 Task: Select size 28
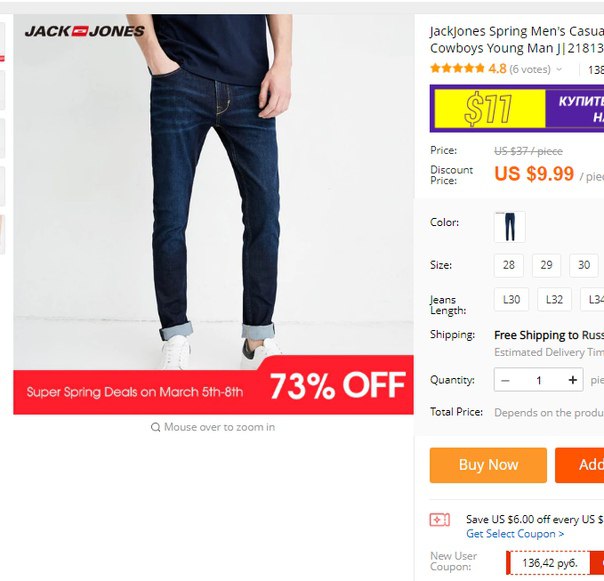click(508, 265)
